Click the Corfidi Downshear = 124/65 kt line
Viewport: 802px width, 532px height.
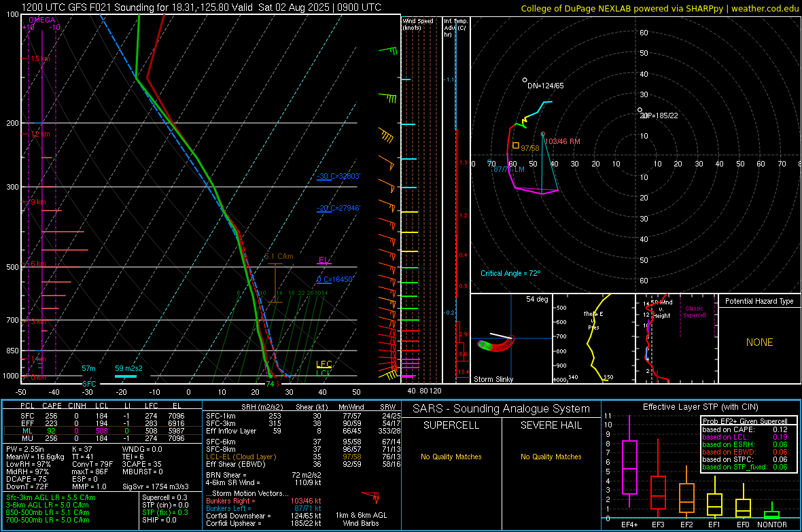264,516
